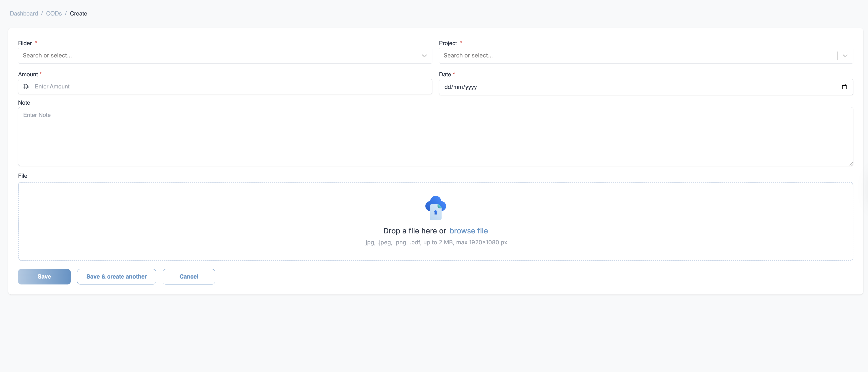Click the Project field label
Image resolution: width=868 pixels, height=372 pixels.
[448, 43]
